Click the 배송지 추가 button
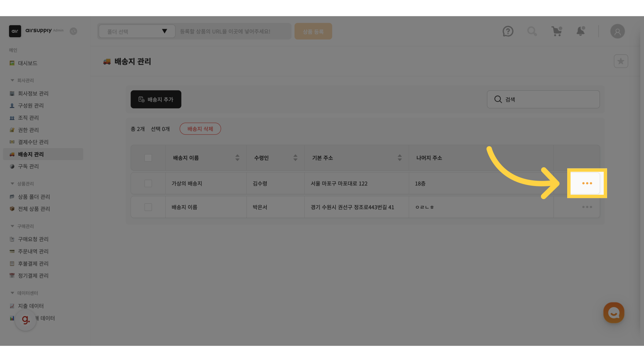This screenshot has width=644, height=362. (x=156, y=99)
